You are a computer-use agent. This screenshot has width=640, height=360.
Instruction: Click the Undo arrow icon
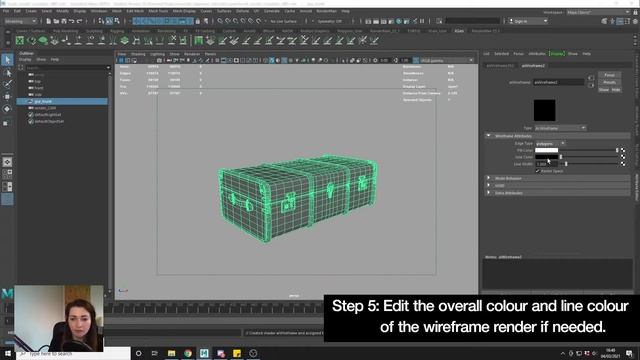[72, 21]
